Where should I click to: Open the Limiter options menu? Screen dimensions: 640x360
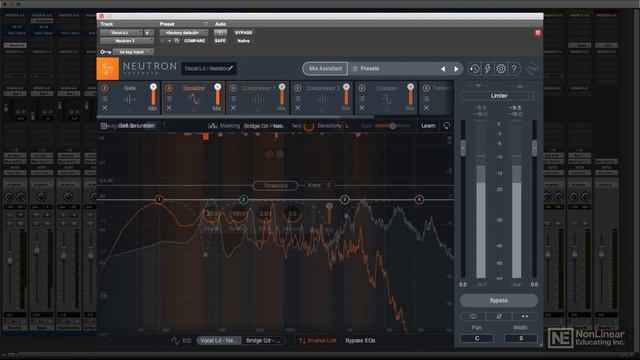533,96
